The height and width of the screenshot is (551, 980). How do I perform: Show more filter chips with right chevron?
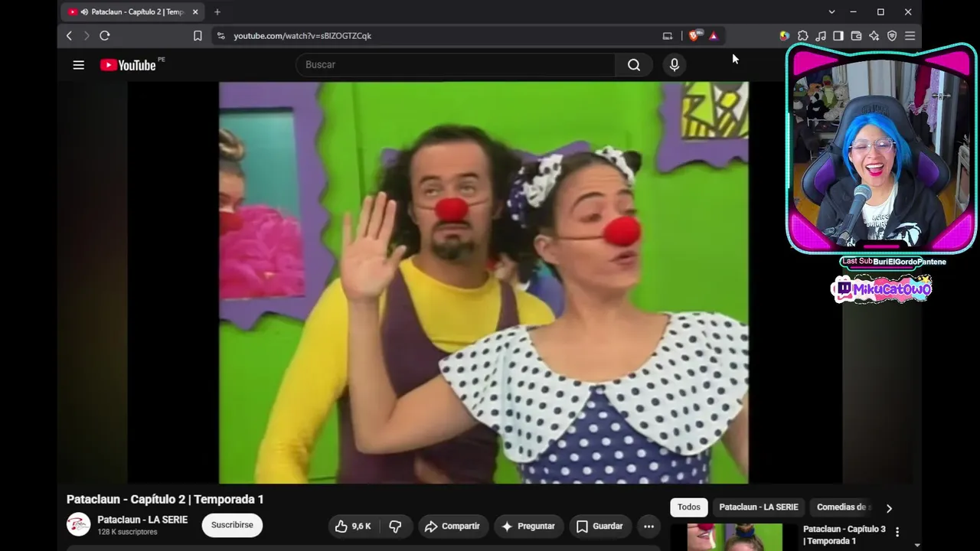coord(889,508)
